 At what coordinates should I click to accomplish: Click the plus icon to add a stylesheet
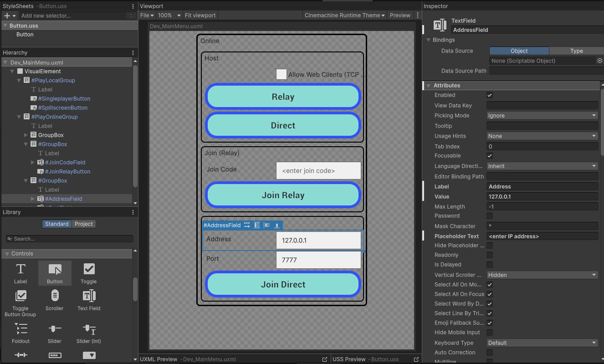click(x=7, y=15)
